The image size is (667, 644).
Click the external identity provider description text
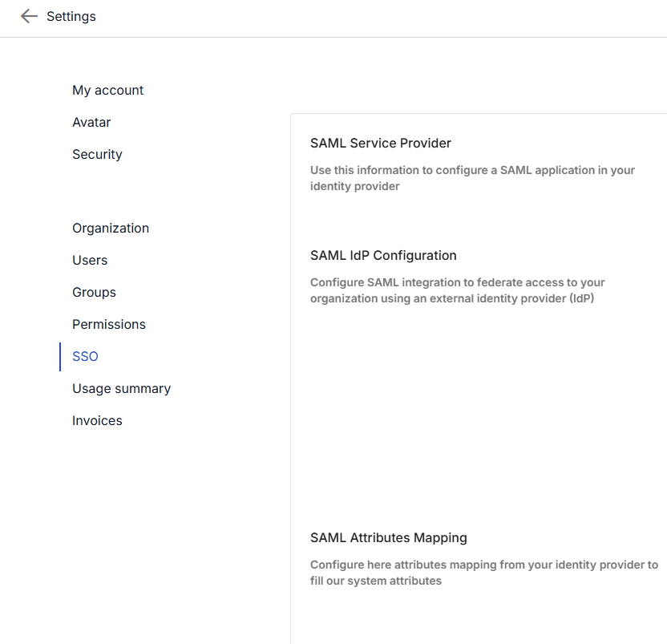457,290
